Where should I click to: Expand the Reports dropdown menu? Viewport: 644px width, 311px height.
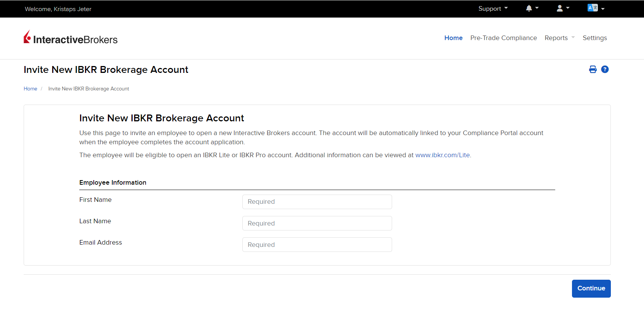click(x=559, y=38)
